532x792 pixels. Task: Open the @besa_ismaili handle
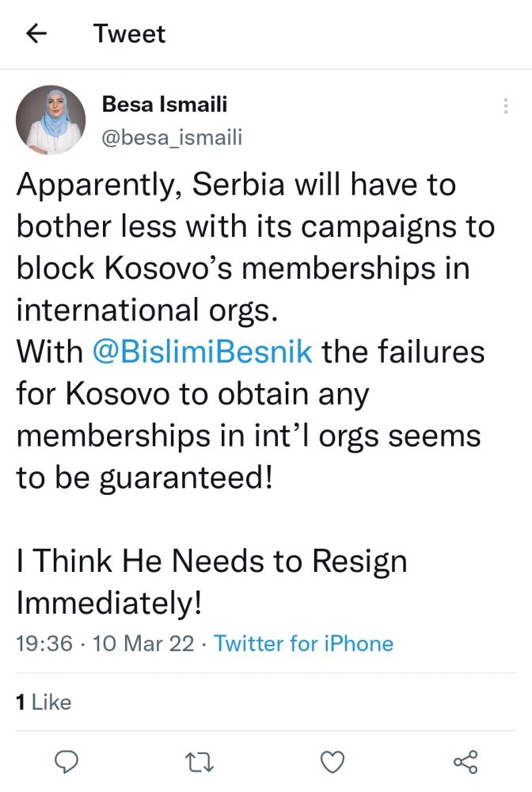(x=172, y=136)
